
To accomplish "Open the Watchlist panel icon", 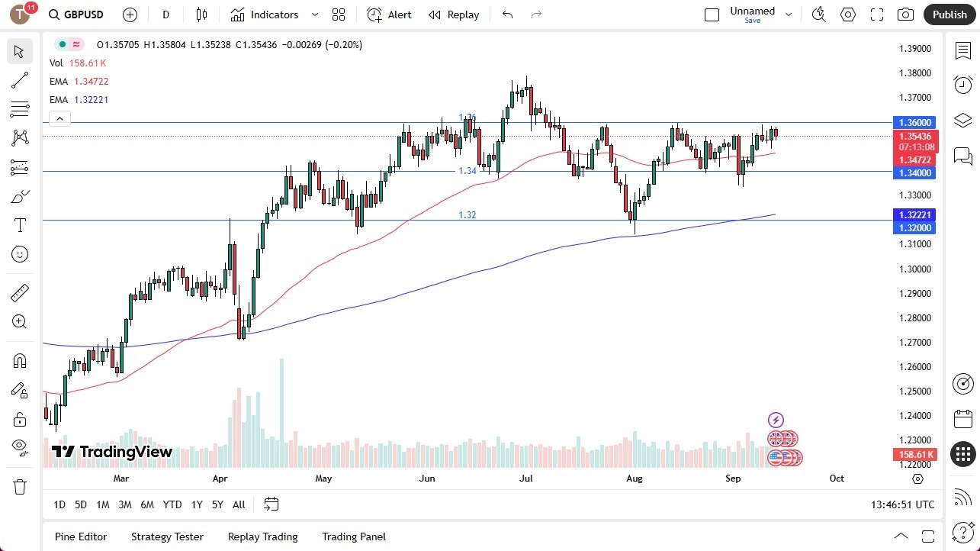I will click(962, 50).
